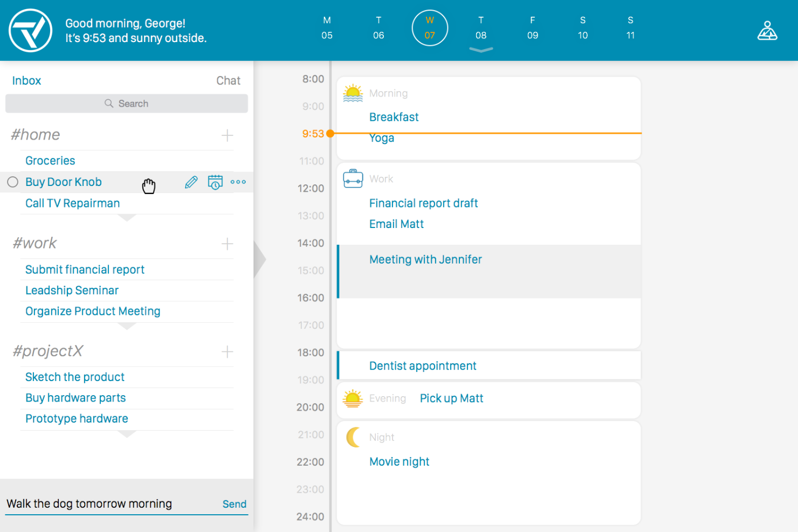Click the #home category heading
798x532 pixels.
(36, 135)
